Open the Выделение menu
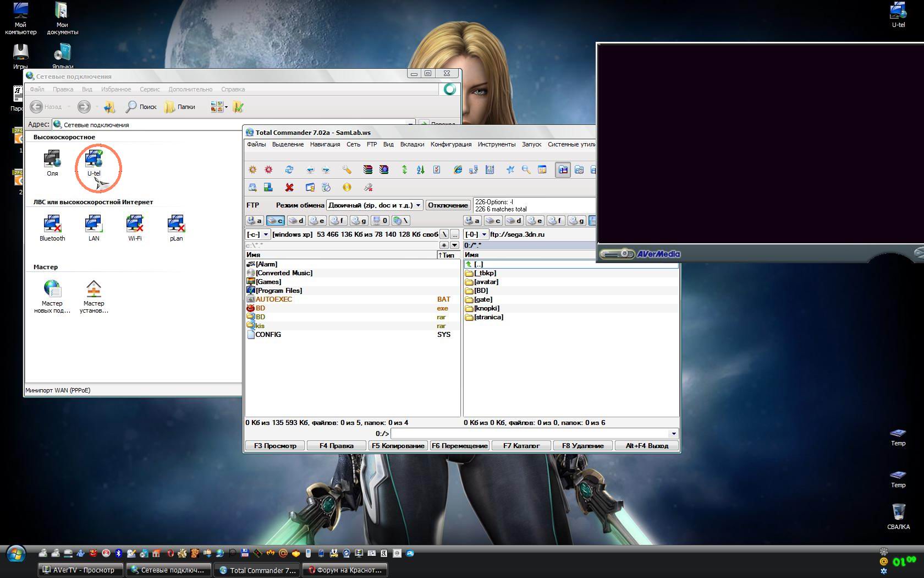 pyautogui.click(x=288, y=144)
